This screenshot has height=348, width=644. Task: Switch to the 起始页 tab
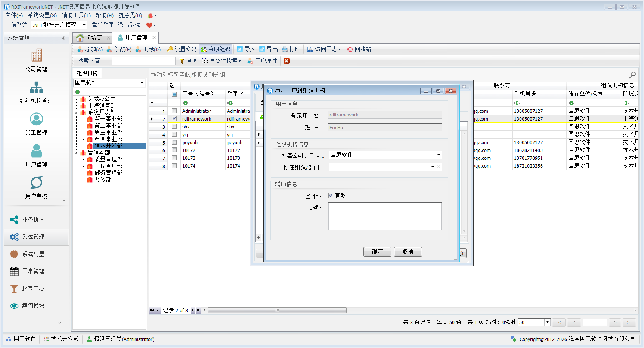click(x=90, y=38)
